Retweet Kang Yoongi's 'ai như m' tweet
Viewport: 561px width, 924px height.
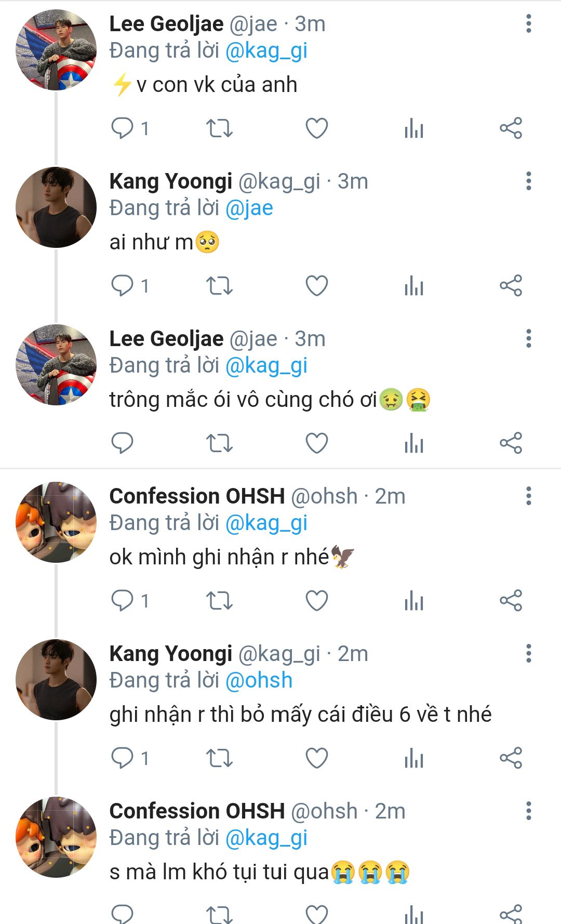point(219,286)
